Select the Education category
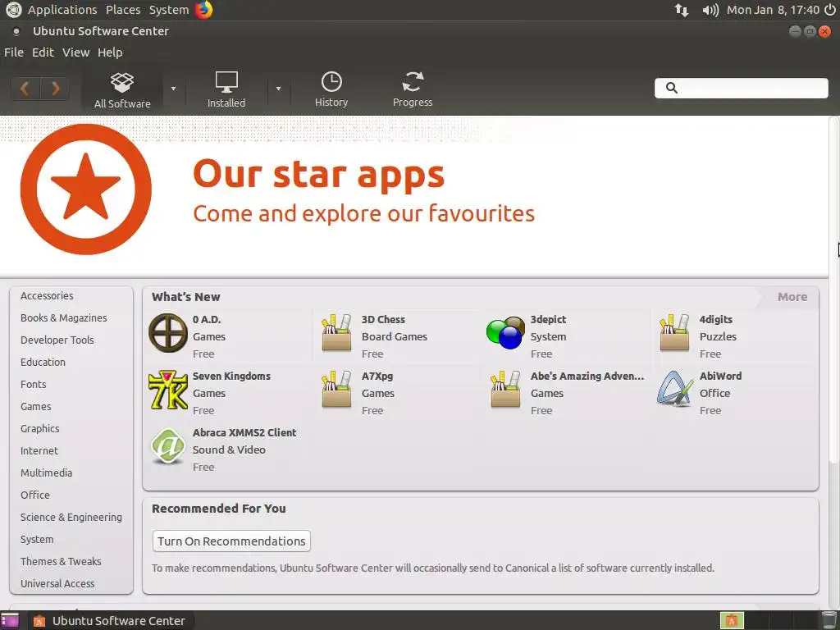The image size is (840, 630). point(43,362)
